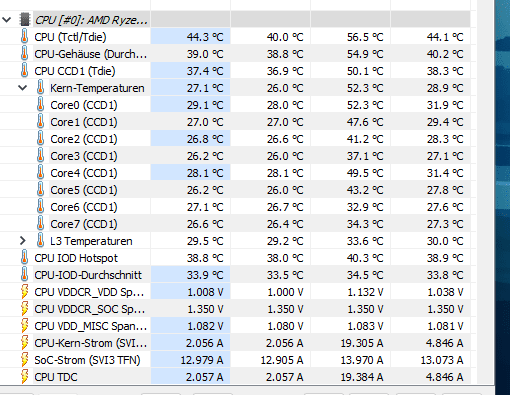
Task: Click lightning icon for CPU VDD_MISC
Action: coord(25,326)
